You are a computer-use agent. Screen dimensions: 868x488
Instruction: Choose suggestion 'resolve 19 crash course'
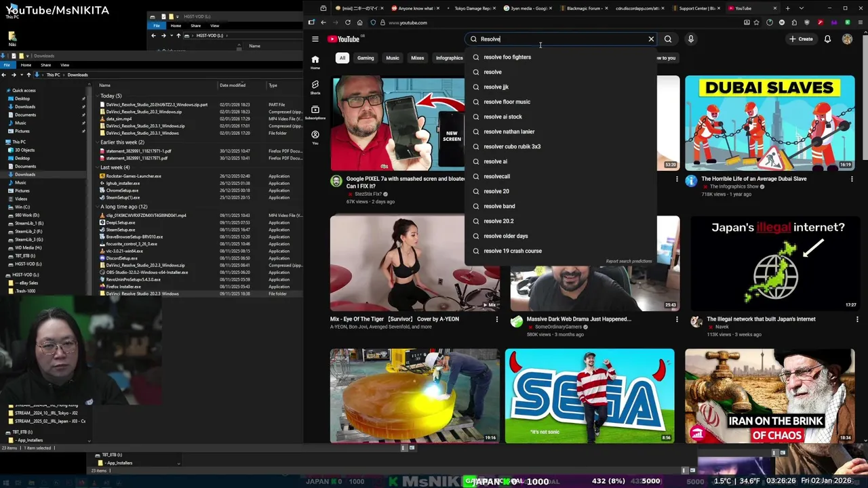pos(560,251)
